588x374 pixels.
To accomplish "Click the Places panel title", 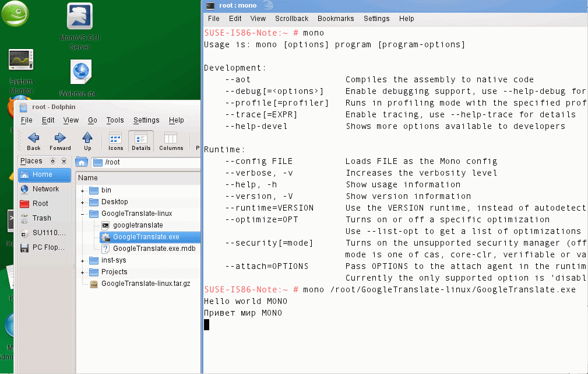I will [31, 161].
